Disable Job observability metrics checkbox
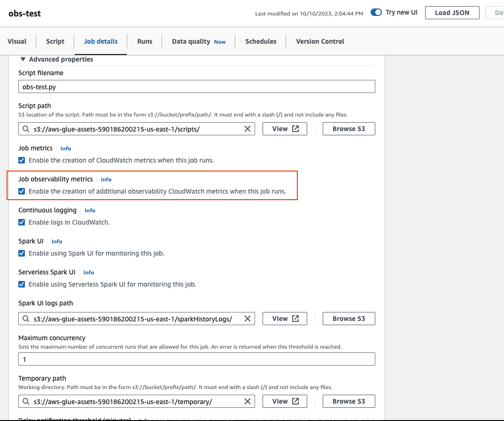 (22, 191)
